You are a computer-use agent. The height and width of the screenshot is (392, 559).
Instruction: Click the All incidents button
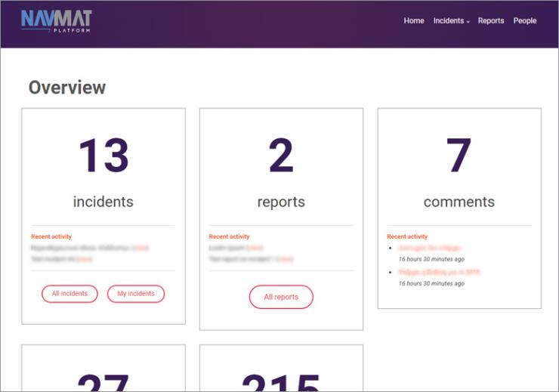69,294
